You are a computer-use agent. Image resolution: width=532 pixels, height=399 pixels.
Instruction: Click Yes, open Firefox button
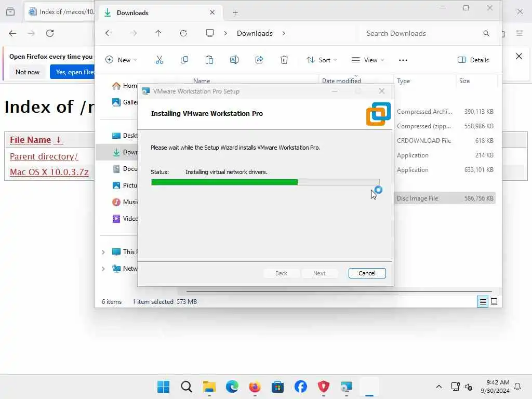(72, 72)
